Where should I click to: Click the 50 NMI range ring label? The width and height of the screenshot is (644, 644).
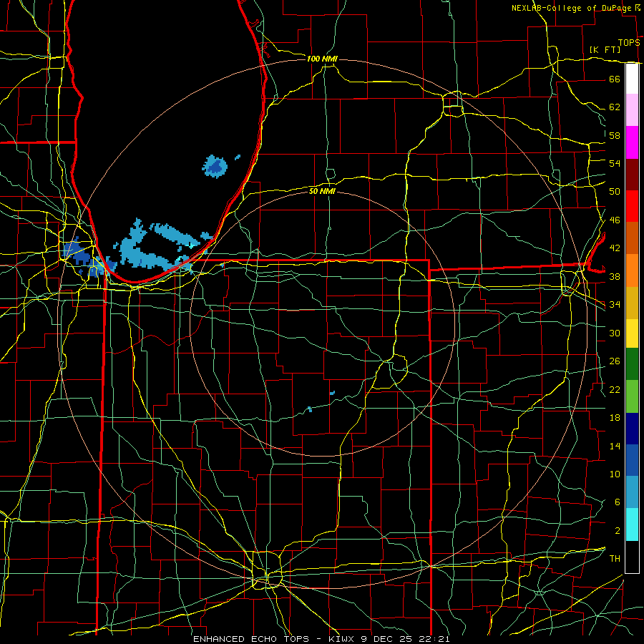[x=322, y=191]
